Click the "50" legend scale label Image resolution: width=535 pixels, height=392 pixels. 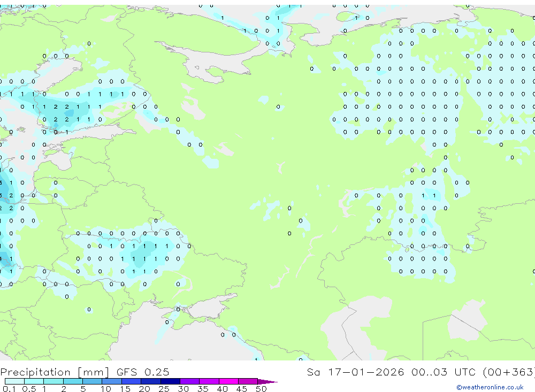click(x=262, y=389)
